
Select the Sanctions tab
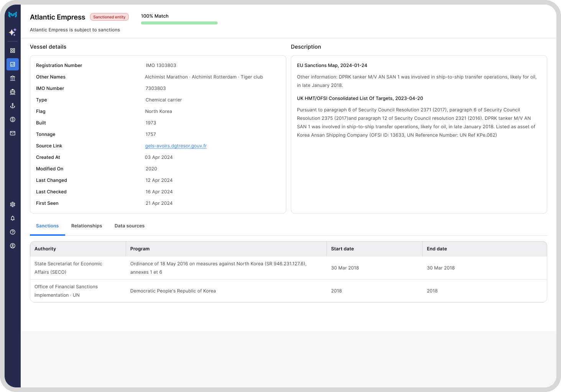pyautogui.click(x=48, y=226)
